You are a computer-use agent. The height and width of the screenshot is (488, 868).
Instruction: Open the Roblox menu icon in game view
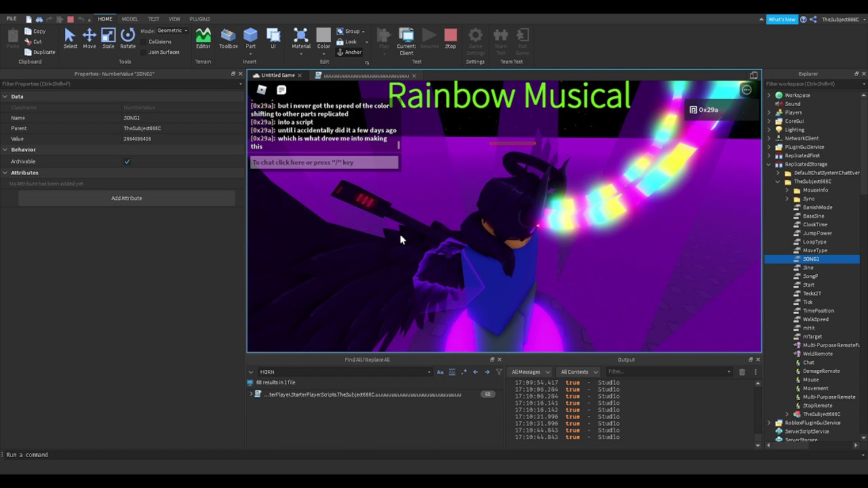[262, 90]
